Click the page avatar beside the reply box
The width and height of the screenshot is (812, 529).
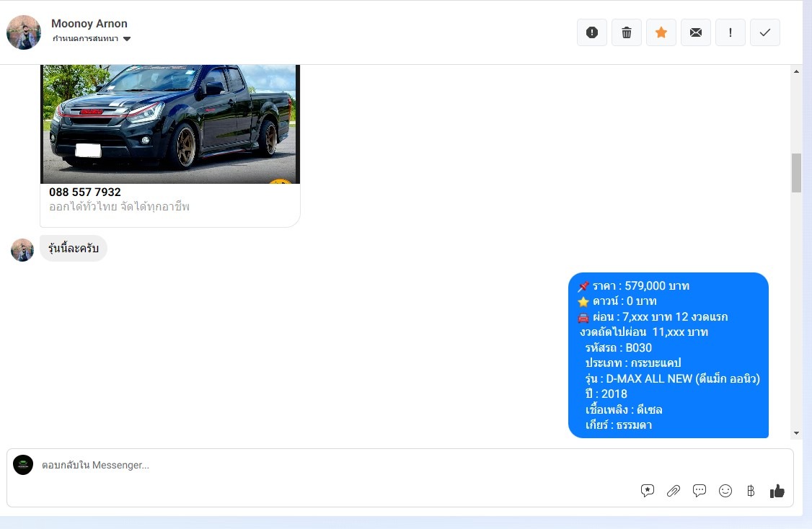(x=23, y=465)
